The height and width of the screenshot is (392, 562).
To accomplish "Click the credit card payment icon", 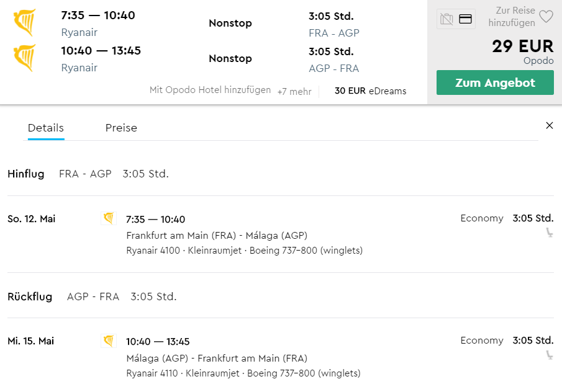I will (x=464, y=19).
